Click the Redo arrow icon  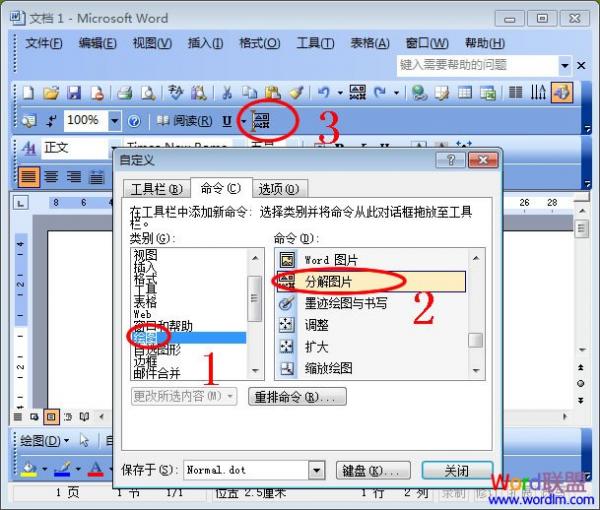coord(380,93)
